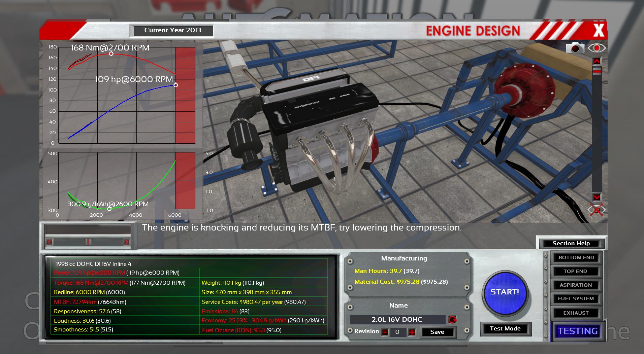Click the Emissions: 84 statistic

pos(226,311)
